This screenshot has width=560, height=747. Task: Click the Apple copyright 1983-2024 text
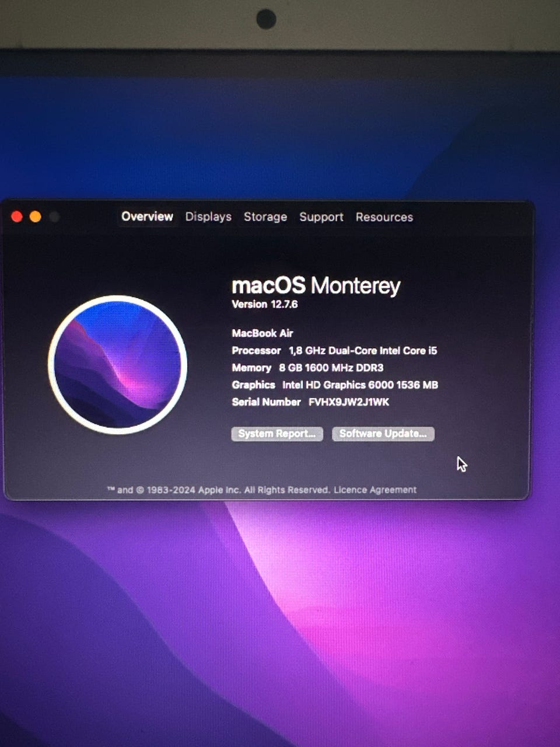tap(219, 490)
